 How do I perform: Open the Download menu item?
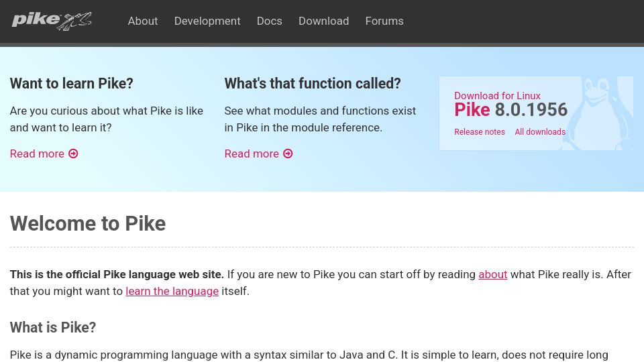click(323, 21)
